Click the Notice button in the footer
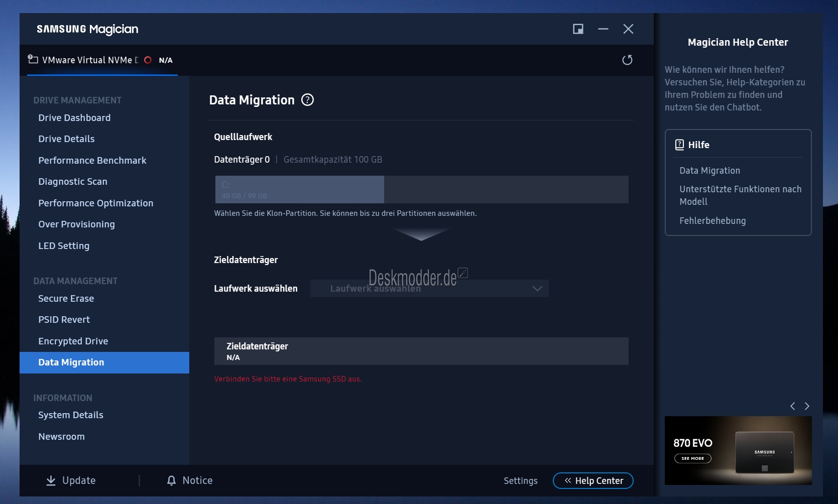Screen dimensions: 838x504 pos(190,480)
